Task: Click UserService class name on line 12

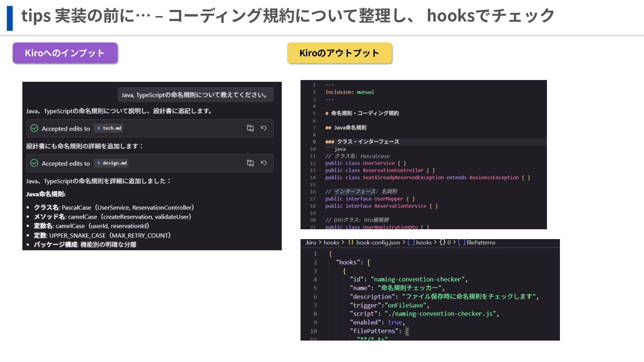Action: point(378,163)
